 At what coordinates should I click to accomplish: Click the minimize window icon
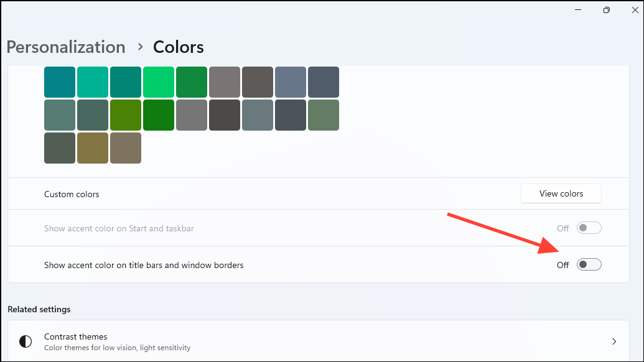[577, 10]
